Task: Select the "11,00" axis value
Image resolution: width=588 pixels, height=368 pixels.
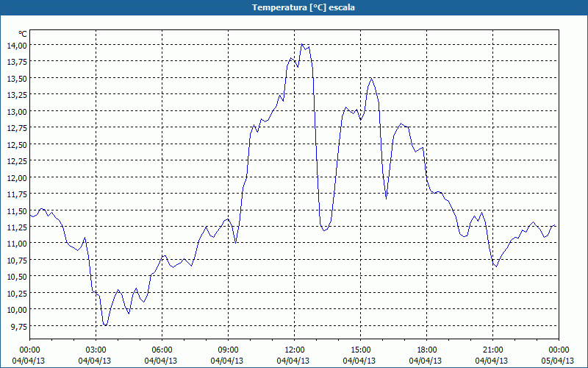Action: click(17, 244)
